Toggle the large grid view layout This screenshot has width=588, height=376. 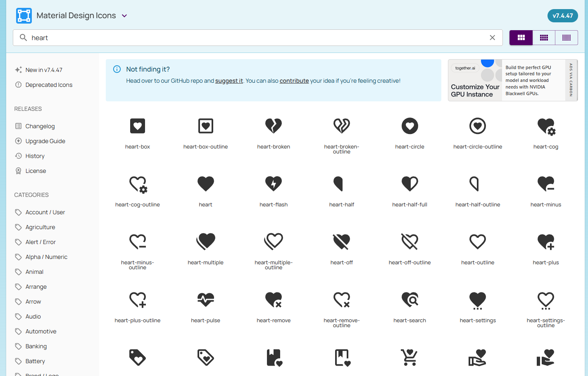pyautogui.click(x=521, y=37)
